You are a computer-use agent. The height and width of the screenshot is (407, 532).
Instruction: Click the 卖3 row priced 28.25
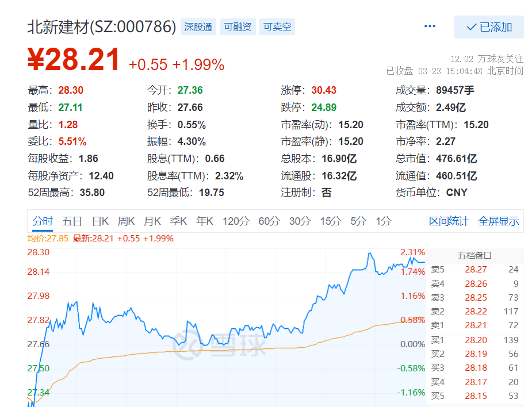coord(474,297)
